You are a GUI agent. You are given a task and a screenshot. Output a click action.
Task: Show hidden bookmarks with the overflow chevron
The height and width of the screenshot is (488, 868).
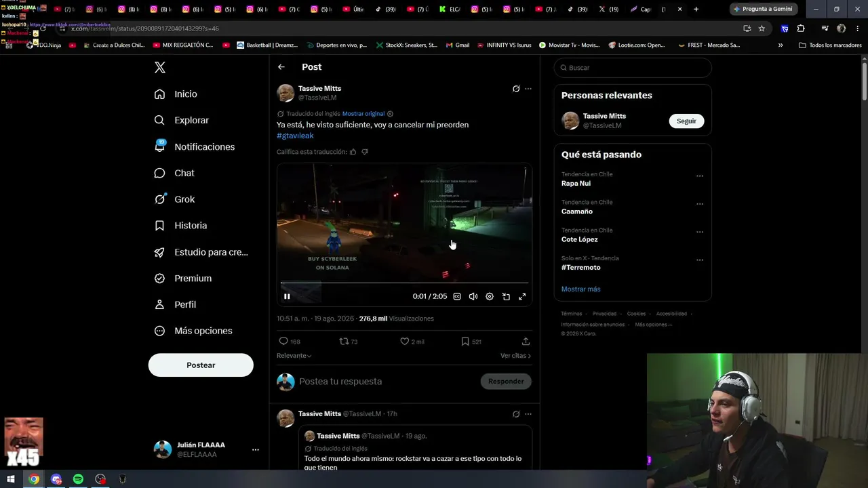coord(781,45)
